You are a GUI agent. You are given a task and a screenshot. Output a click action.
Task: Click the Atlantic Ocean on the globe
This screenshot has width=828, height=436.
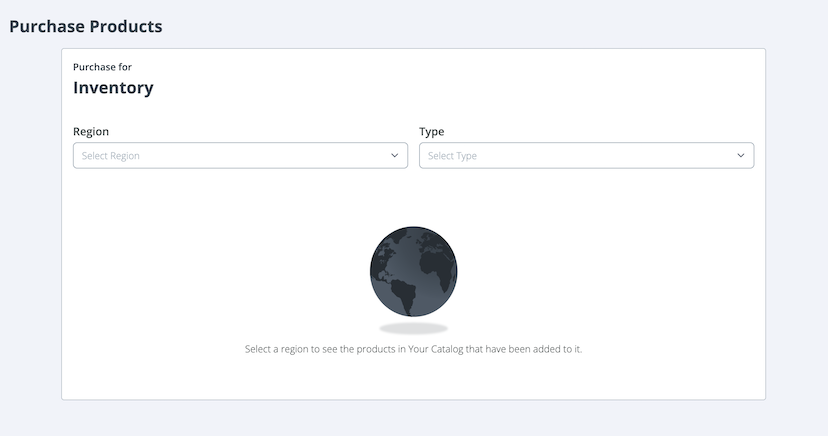pos(413,268)
